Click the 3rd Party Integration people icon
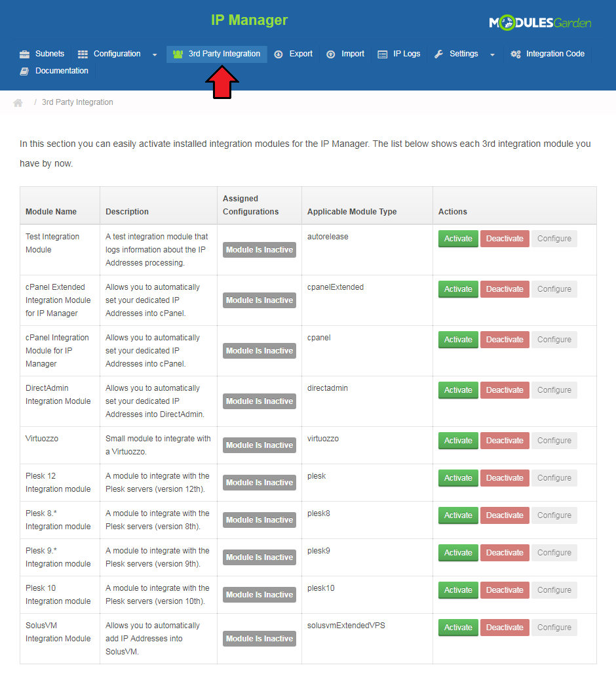 178,54
